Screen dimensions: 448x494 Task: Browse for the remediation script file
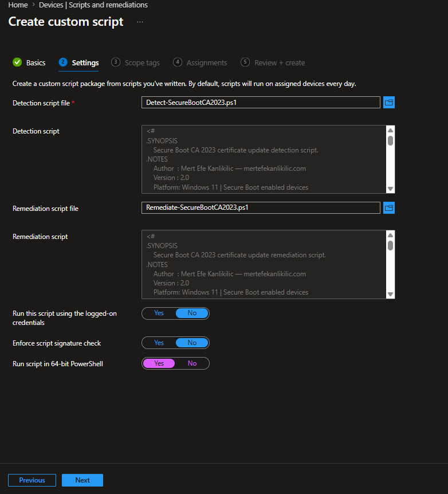(389, 208)
